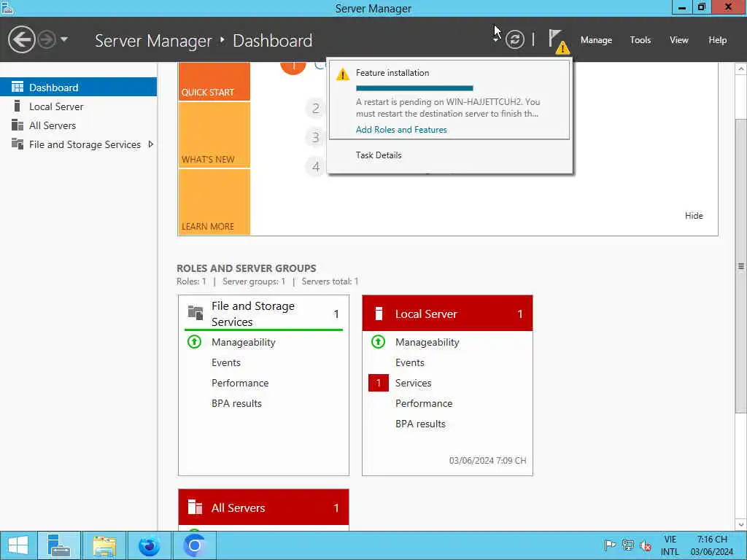
Task: Open the QUICK START tile
Action: (214, 82)
